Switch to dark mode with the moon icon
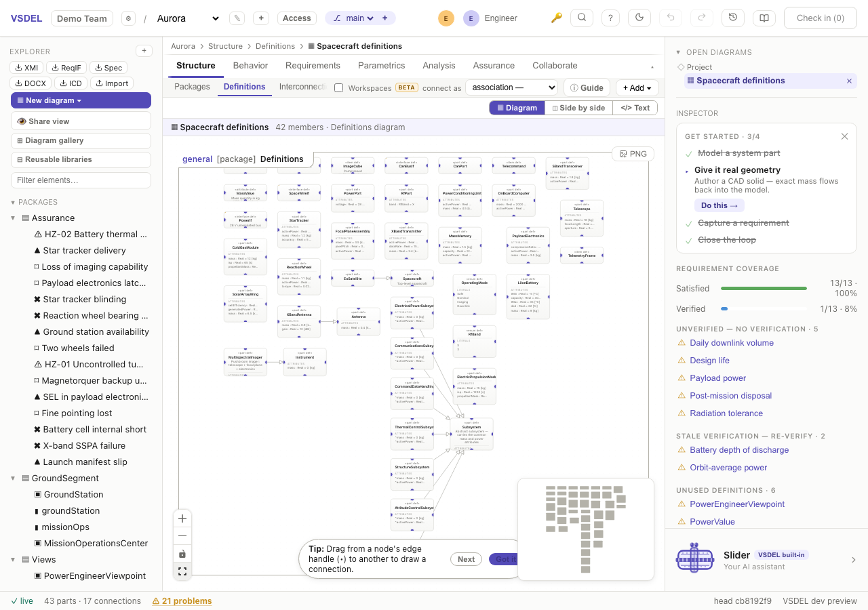 pos(640,18)
